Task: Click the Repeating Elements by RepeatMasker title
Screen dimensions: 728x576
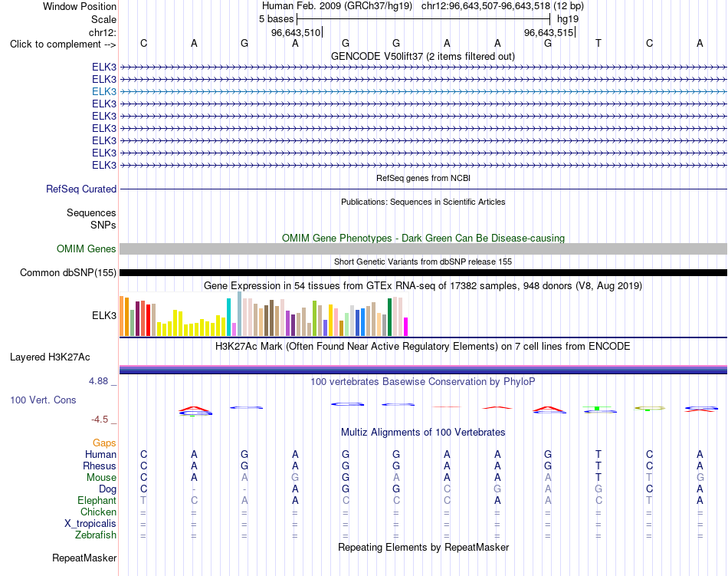Action: [x=424, y=547]
